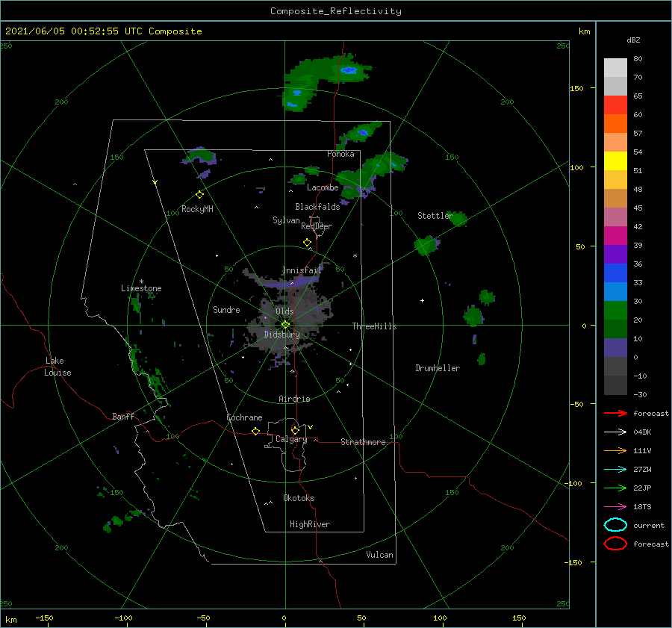672x628 pixels.
Task: Click the plus marker north of Drumheller
Action: point(422,300)
